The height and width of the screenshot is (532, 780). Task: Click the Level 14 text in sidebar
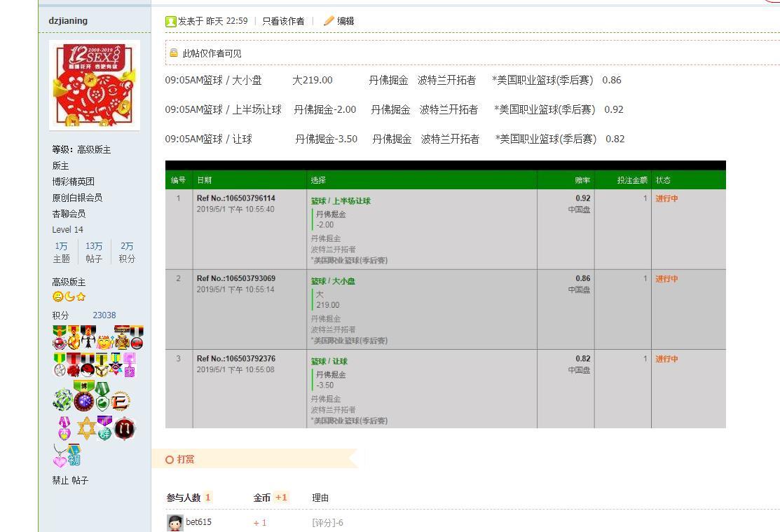[68, 229]
